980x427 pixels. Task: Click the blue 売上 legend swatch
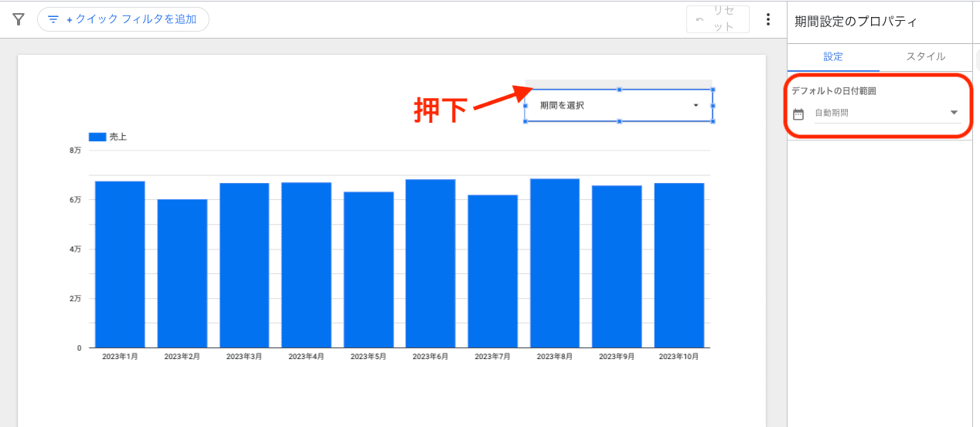coord(97,137)
